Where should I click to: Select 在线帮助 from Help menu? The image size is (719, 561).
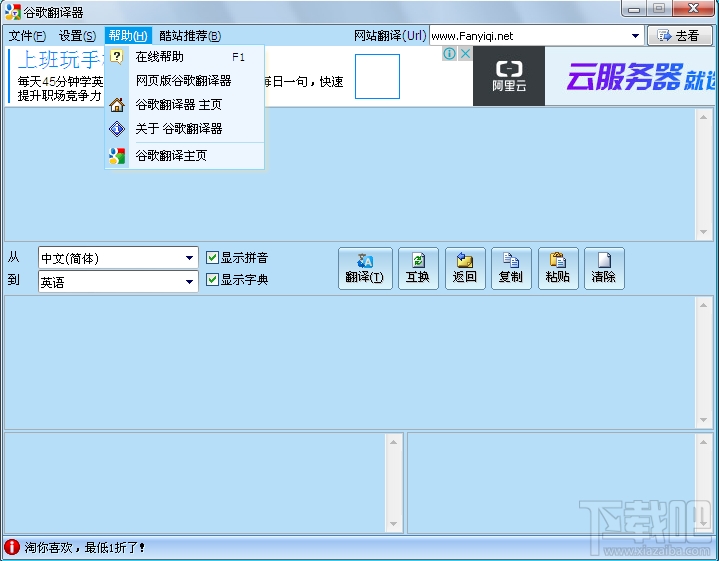click(x=184, y=57)
